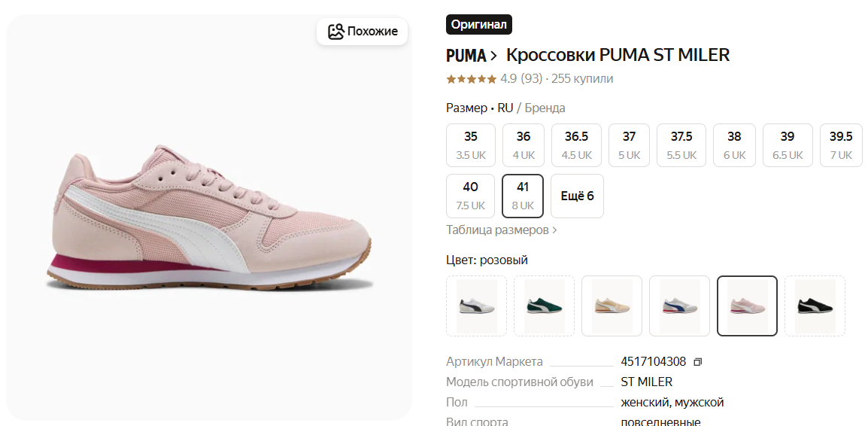The height and width of the screenshot is (426, 868).
Task: Choose the beige sneaker color variant
Action: coord(612,306)
